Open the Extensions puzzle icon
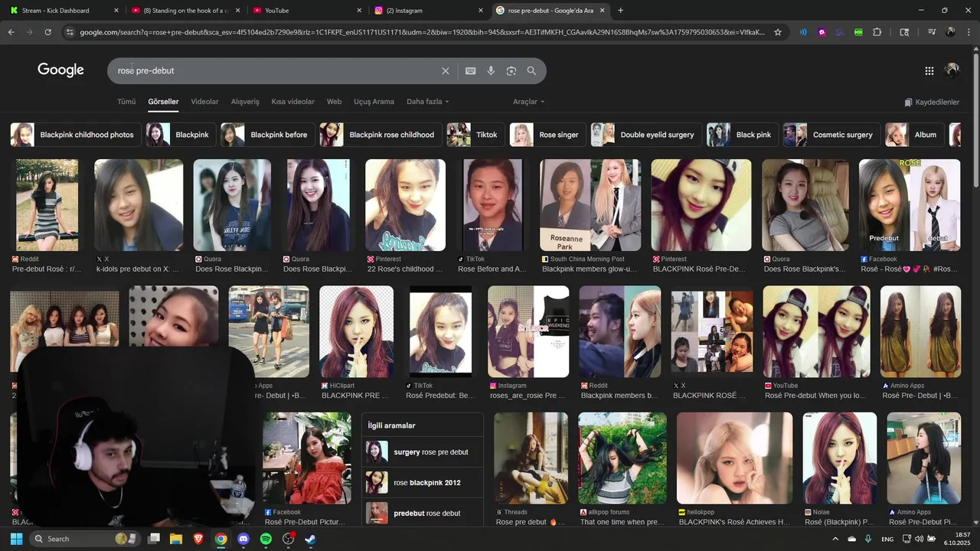 click(877, 32)
